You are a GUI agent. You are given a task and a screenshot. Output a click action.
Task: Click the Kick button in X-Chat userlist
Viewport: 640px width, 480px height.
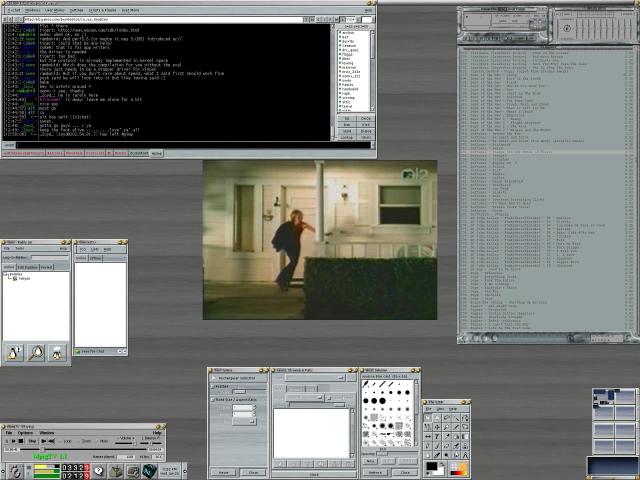pos(366,125)
